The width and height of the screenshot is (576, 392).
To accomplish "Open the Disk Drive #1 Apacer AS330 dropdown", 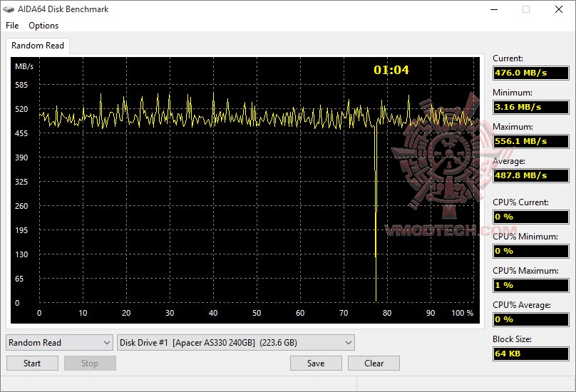I will [x=236, y=343].
